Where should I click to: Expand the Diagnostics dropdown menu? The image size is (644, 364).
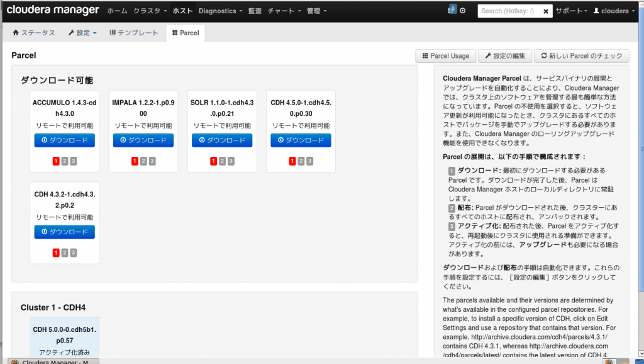point(220,11)
